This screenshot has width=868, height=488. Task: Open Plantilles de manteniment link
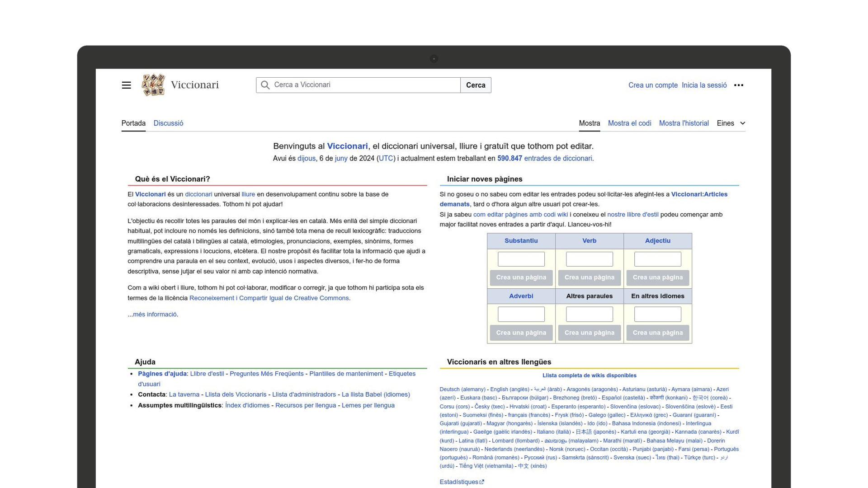[x=346, y=374]
